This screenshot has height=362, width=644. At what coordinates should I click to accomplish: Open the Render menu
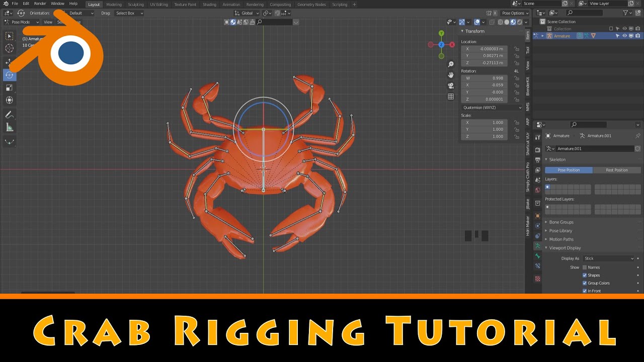[x=40, y=4]
